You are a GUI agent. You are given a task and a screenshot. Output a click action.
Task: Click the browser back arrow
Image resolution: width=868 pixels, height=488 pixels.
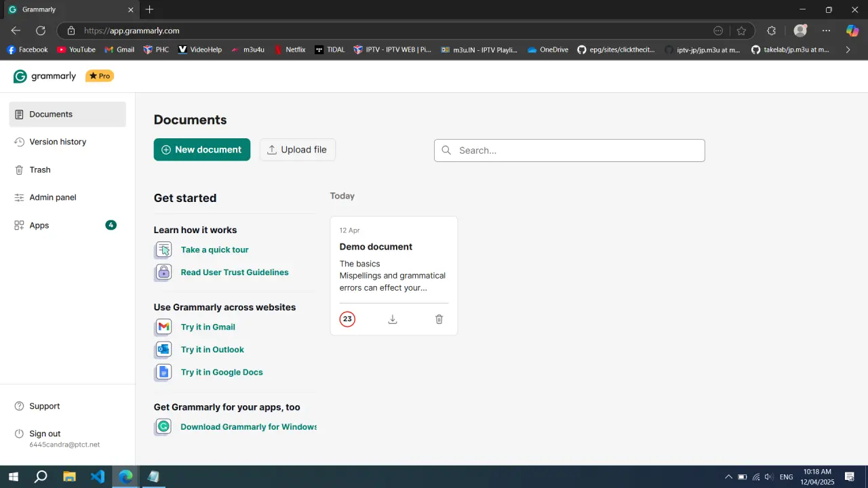click(x=16, y=30)
